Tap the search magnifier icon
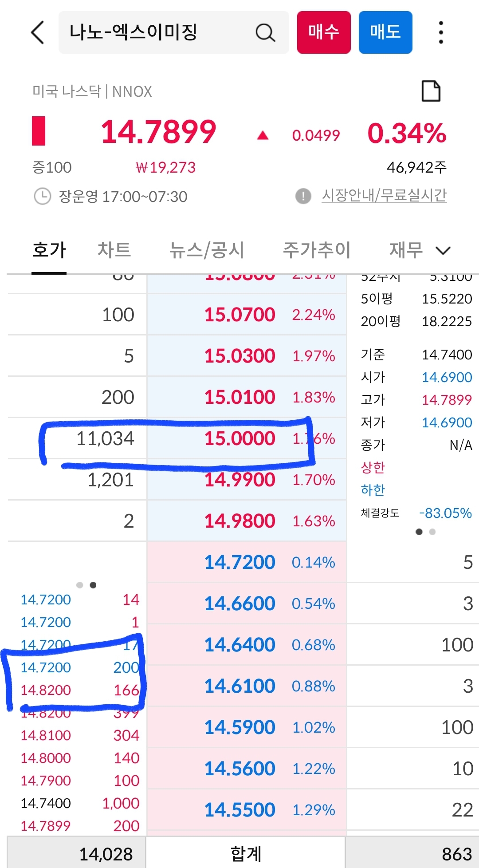479x868 pixels. pos(265,32)
